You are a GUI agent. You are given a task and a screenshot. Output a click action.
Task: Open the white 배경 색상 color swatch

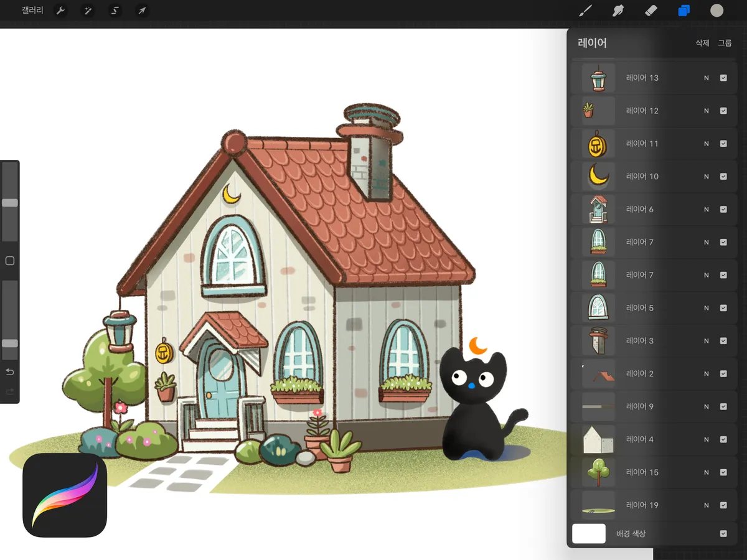(x=589, y=534)
